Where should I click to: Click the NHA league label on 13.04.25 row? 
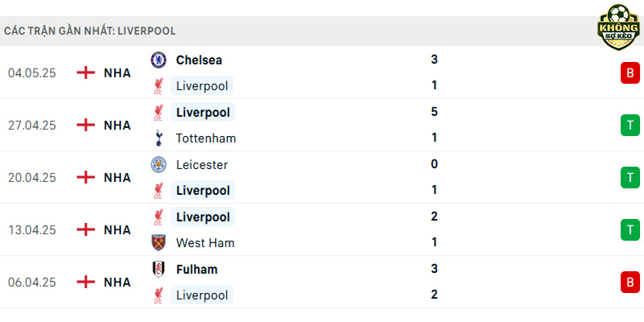click(x=117, y=229)
